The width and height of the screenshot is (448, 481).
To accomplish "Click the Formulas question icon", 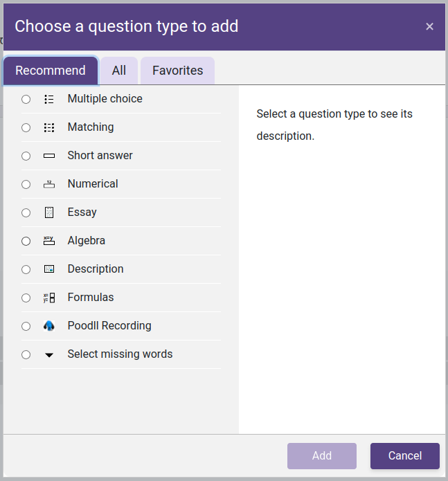I will (49, 298).
